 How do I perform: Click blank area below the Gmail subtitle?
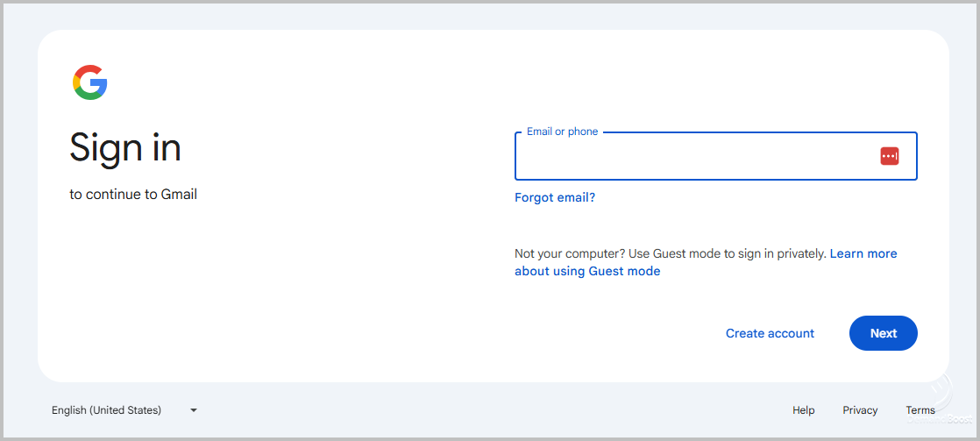(219, 289)
